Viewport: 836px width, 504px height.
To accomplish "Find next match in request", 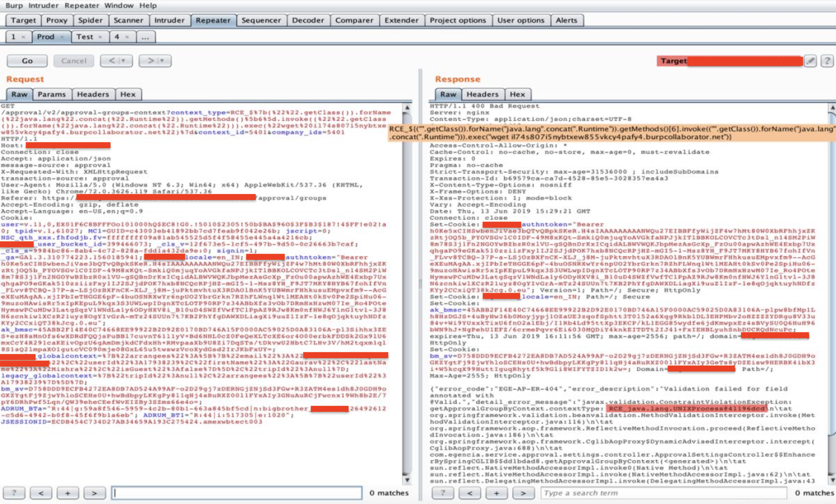I will tap(94, 493).
